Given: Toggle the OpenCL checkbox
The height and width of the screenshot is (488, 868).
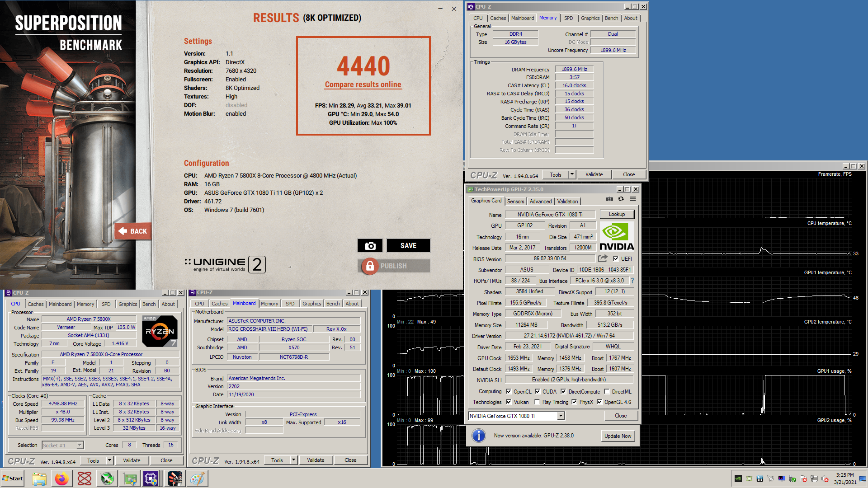Looking at the screenshot, I should point(509,391).
